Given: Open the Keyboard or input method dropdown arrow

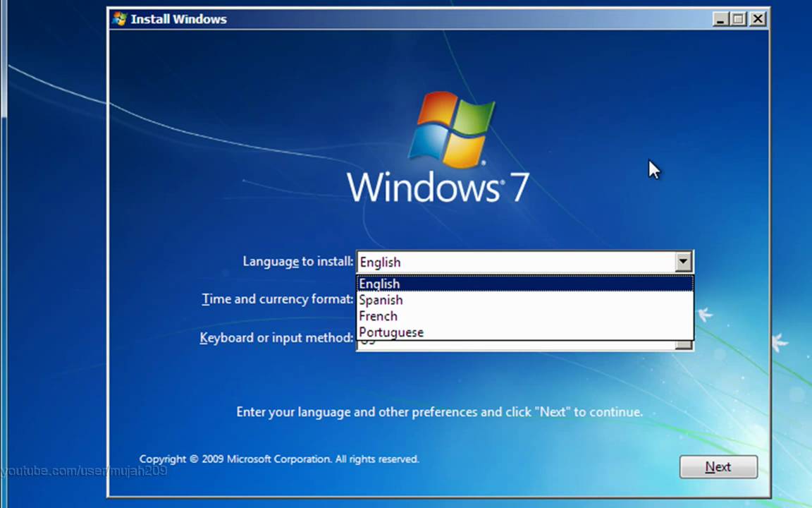Looking at the screenshot, I should pyautogui.click(x=684, y=345).
